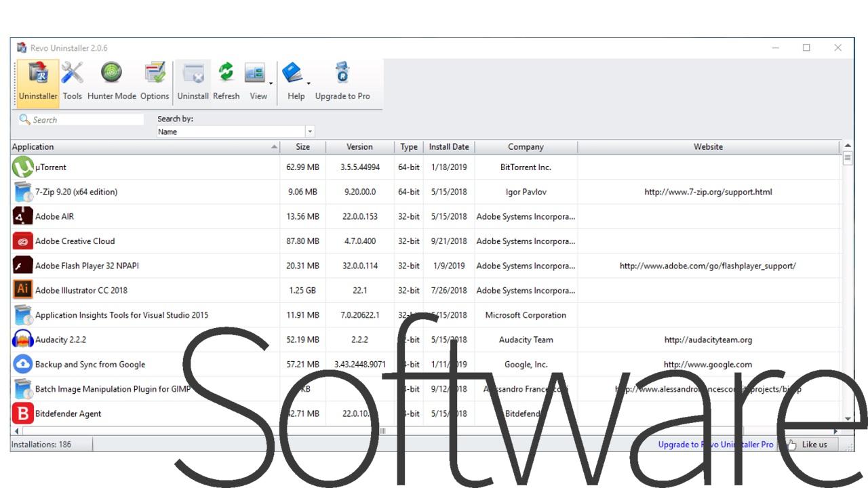The height and width of the screenshot is (488, 868).
Task: Click the Uninstall toolbar button
Action: click(x=193, y=83)
